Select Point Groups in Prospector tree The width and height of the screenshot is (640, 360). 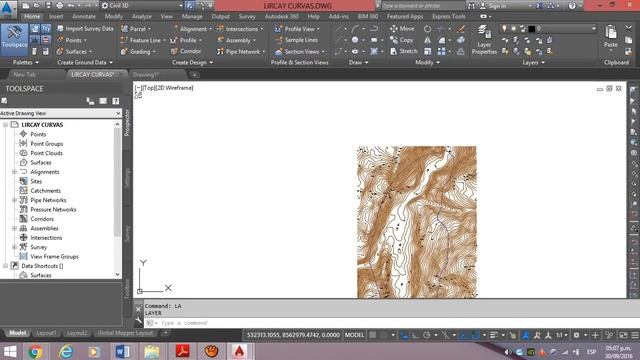click(47, 144)
